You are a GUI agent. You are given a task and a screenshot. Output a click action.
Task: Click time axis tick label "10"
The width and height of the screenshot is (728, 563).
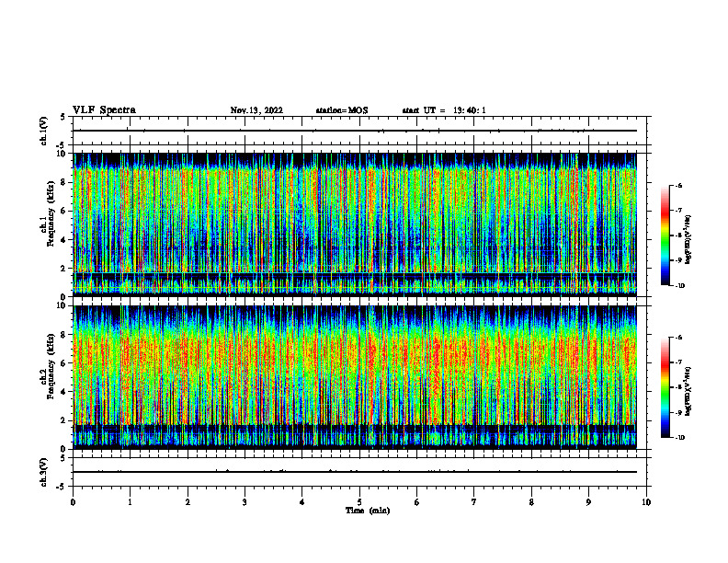coord(646,502)
